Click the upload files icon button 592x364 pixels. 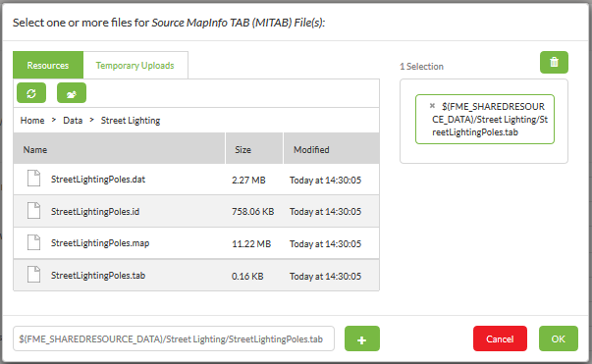[72, 93]
